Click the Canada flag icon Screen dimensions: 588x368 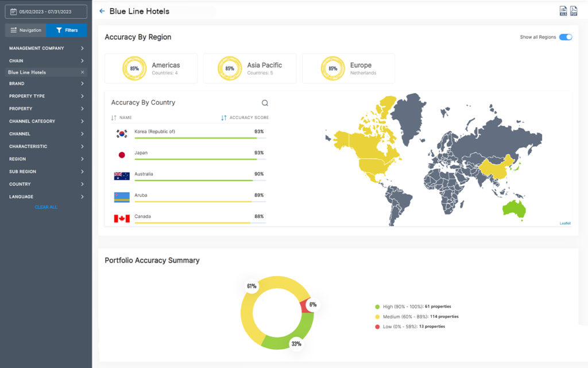tap(122, 218)
